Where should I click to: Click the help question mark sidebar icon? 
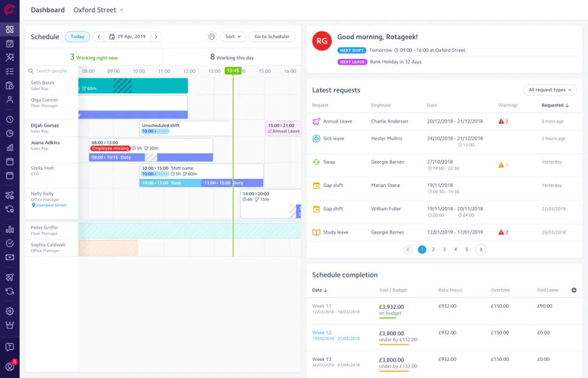[x=9, y=347]
